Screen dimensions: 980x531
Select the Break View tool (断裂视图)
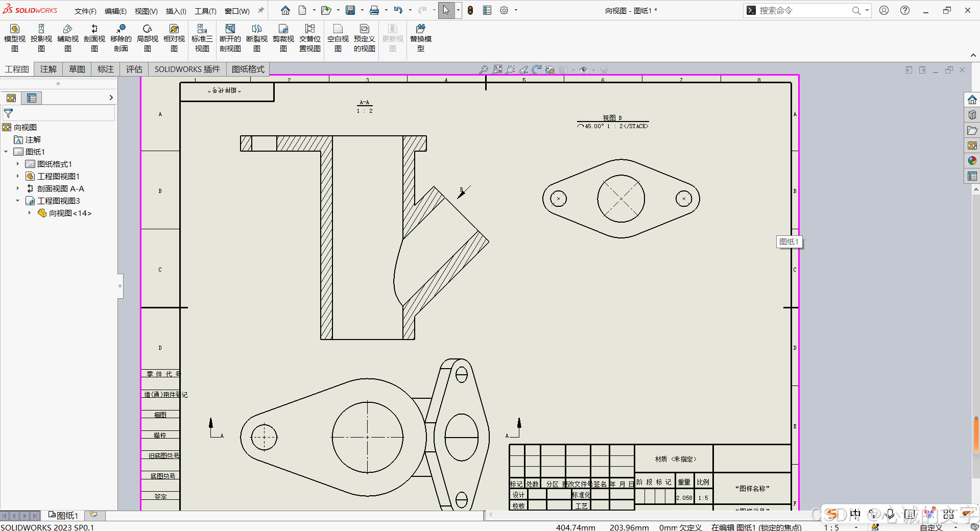pyautogui.click(x=257, y=38)
